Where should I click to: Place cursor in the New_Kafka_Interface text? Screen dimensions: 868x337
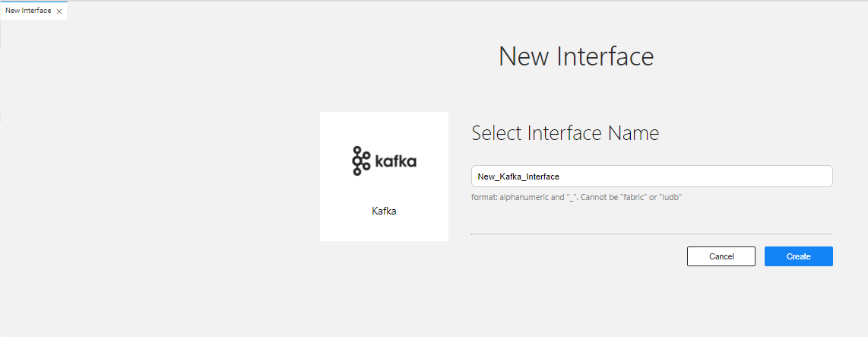[518, 176]
